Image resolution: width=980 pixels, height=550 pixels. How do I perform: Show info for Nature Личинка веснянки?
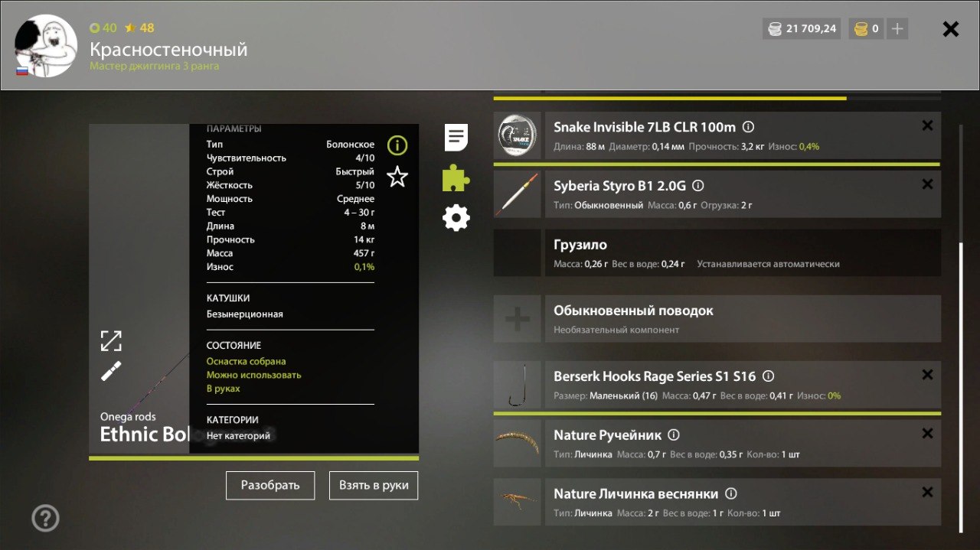731,493
